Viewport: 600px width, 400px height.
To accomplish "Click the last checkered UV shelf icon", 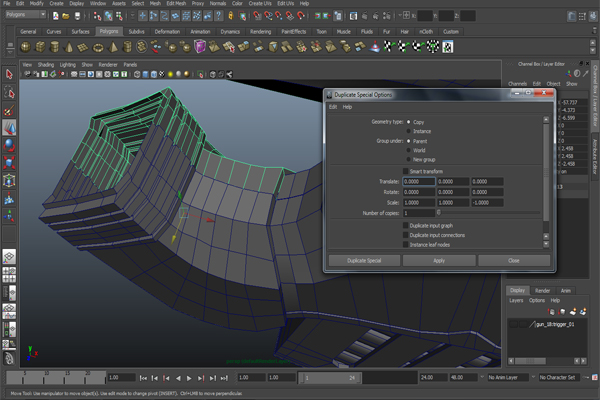I will click(x=448, y=47).
